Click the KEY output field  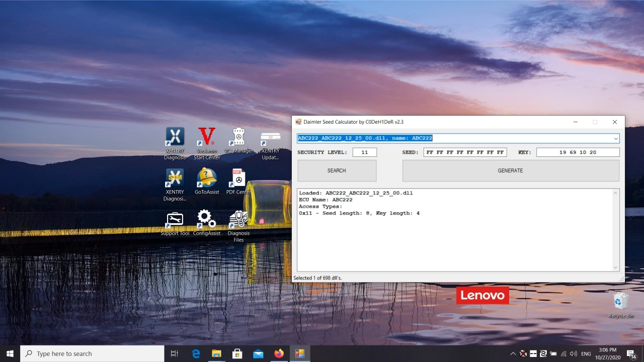click(x=578, y=152)
